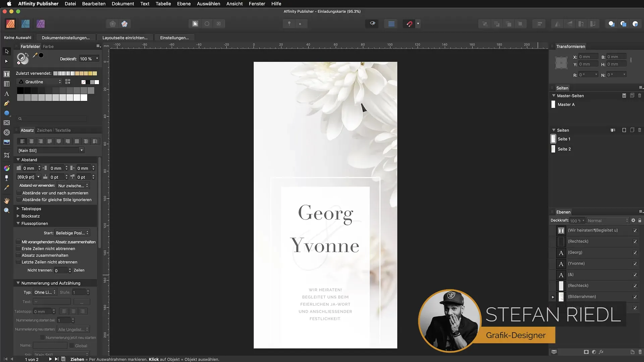Viewport: 644px width, 362px height.
Task: Switch to the Zeichen tab
Action: (44, 130)
